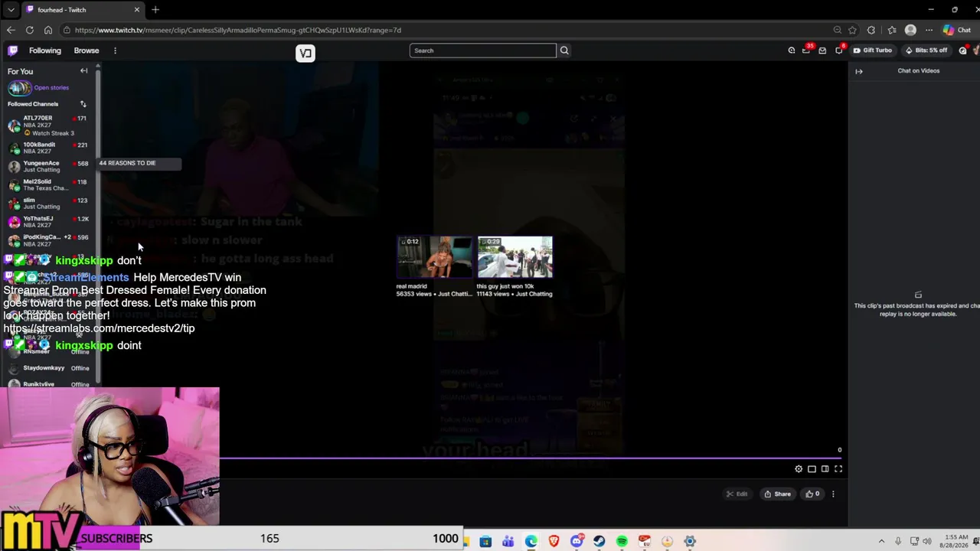Open Microsoft Teams from taskbar
The height and width of the screenshot is (551, 980).
(508, 542)
